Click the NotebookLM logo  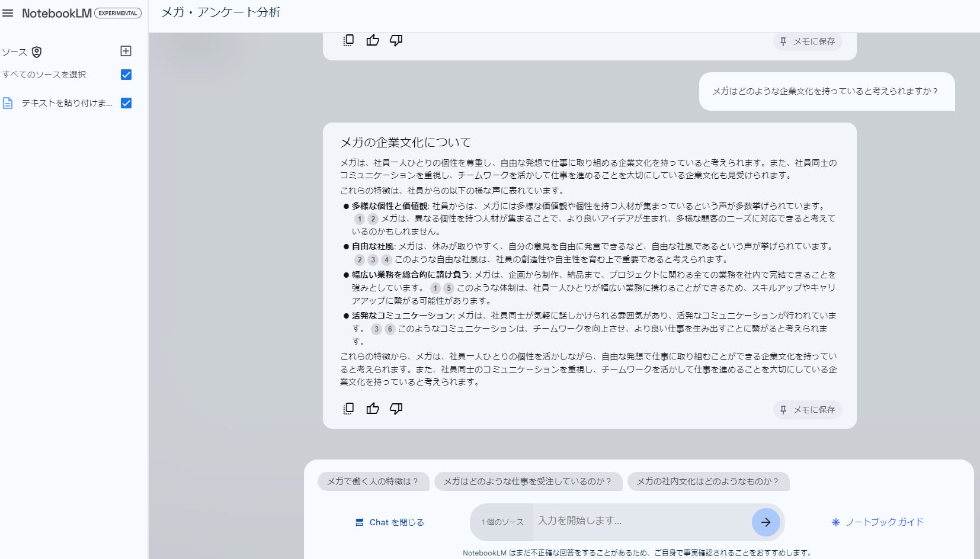[57, 13]
